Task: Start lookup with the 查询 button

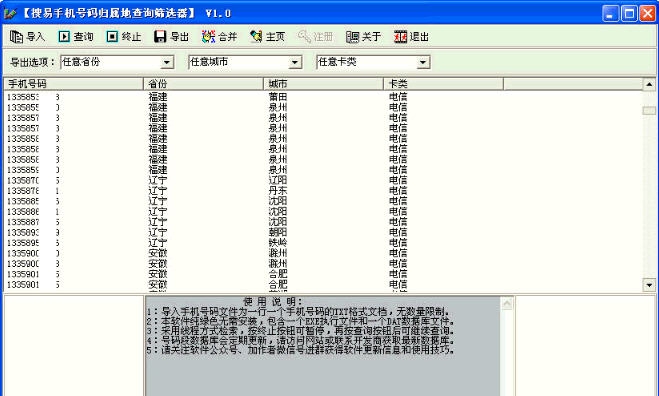Action: click(x=76, y=37)
